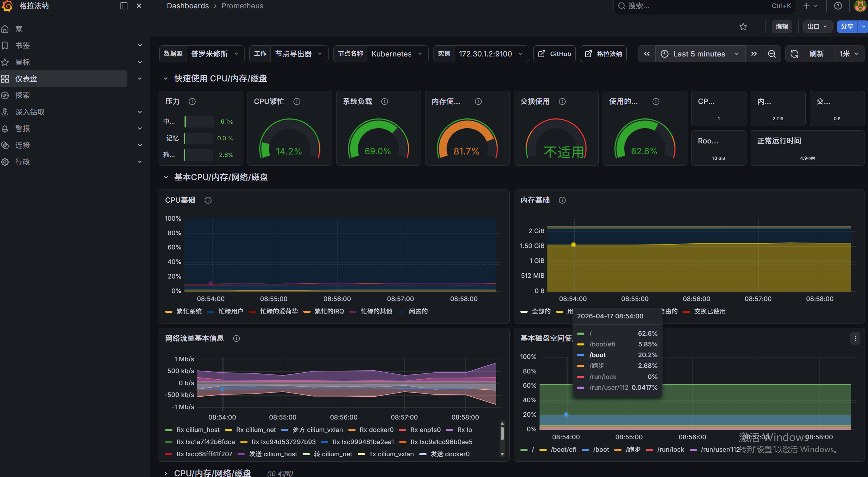868x477 pixels.
Task: Shift time range forward with double-right arrows
Action: pos(754,54)
